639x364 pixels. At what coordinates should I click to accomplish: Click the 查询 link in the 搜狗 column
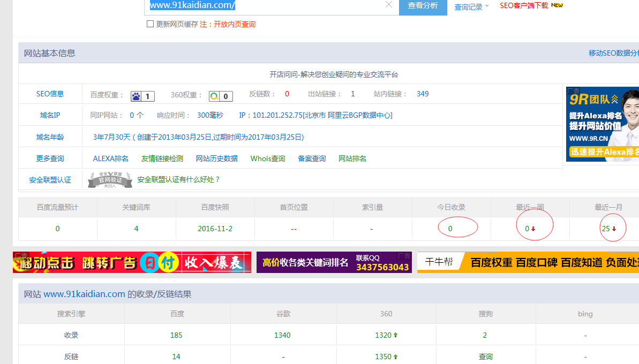[x=485, y=357]
